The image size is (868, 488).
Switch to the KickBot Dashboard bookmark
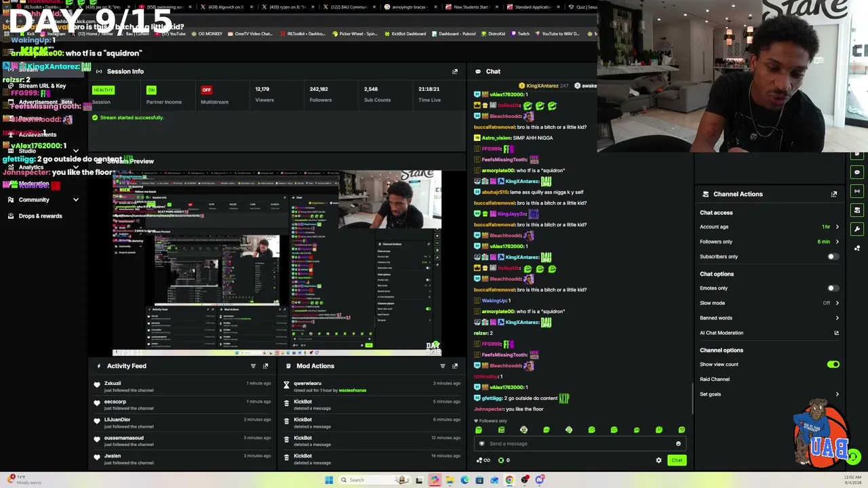coord(405,34)
